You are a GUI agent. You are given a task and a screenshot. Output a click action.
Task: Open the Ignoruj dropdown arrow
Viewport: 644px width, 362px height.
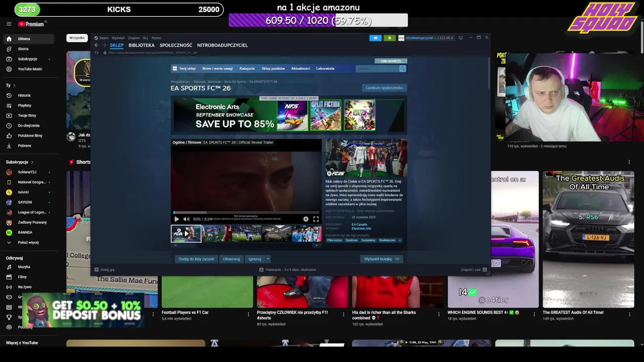[268, 259]
